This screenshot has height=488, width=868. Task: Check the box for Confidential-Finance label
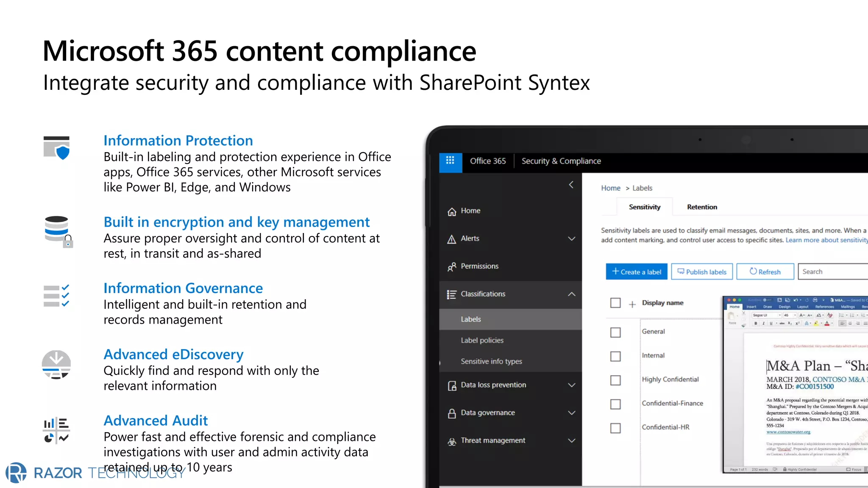[615, 404]
